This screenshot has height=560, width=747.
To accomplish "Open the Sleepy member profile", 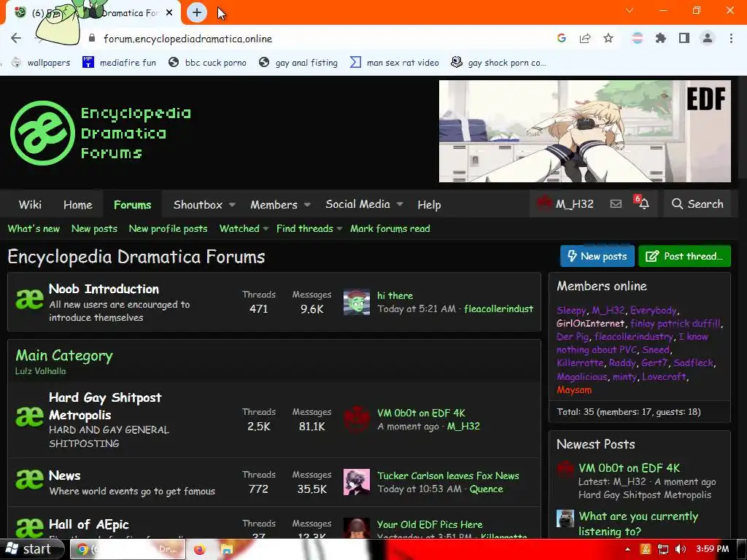I will (x=571, y=311).
